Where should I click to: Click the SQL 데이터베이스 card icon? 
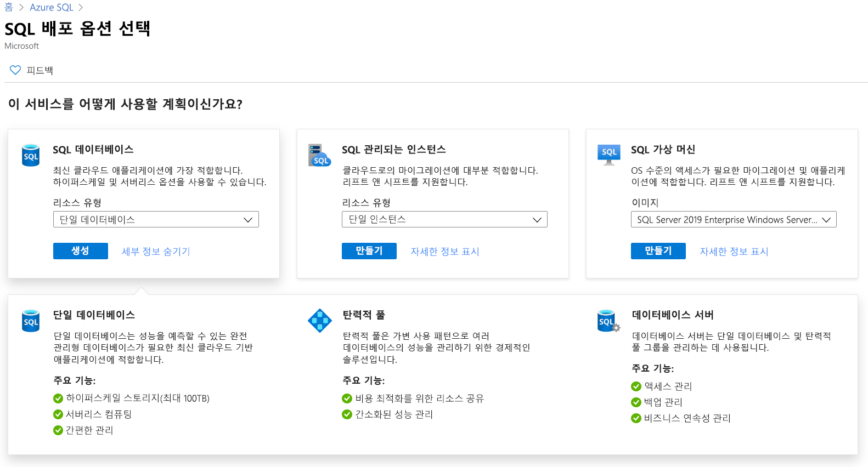coord(31,155)
